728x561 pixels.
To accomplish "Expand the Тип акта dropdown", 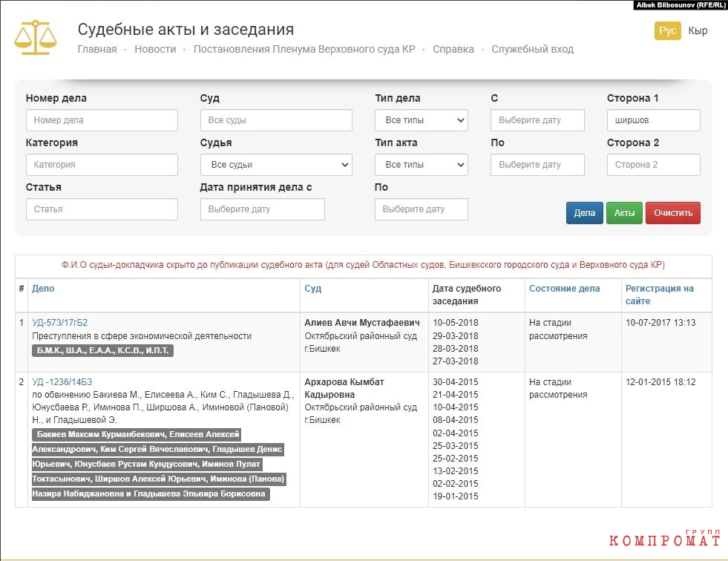I will pyautogui.click(x=421, y=165).
